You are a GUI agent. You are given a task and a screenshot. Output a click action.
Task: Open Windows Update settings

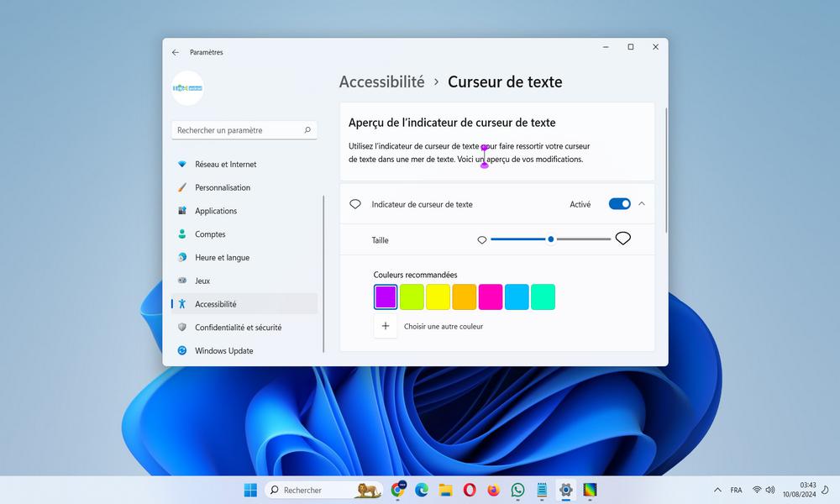tap(223, 351)
